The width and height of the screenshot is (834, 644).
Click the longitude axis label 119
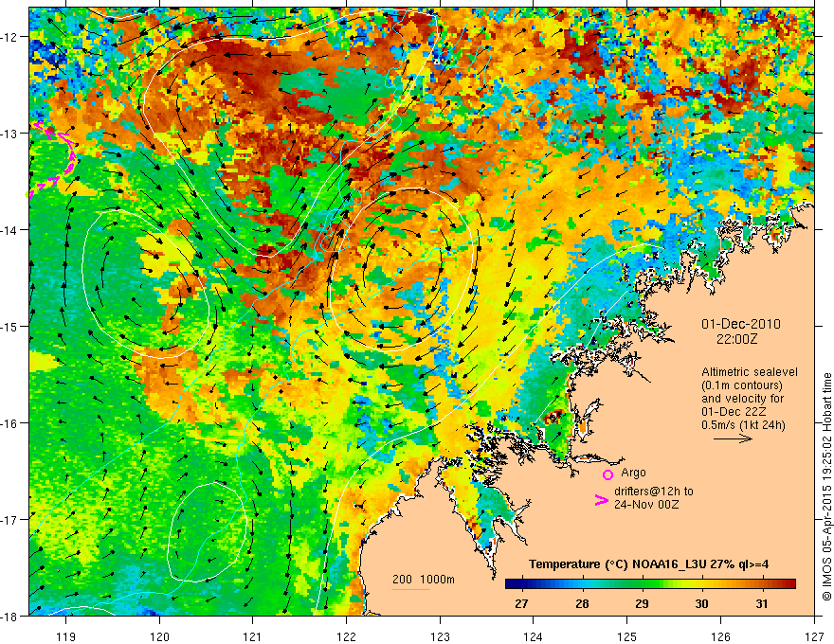pyautogui.click(x=66, y=636)
